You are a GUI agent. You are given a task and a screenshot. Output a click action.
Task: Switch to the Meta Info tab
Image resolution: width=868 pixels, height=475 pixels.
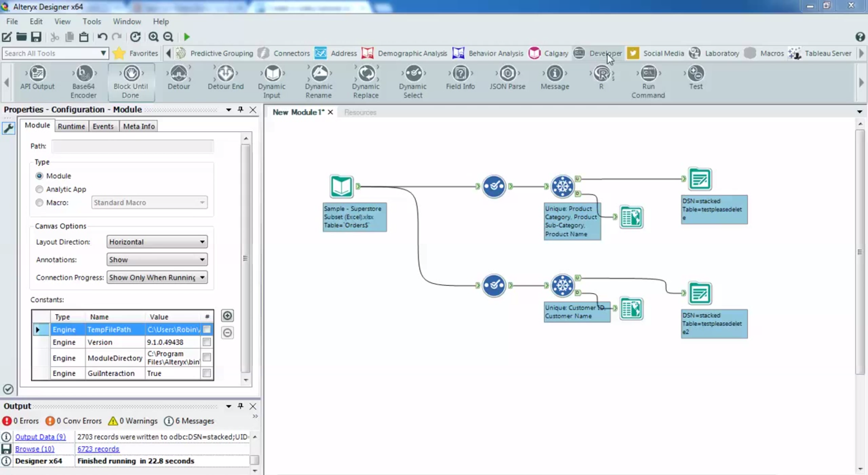point(138,126)
